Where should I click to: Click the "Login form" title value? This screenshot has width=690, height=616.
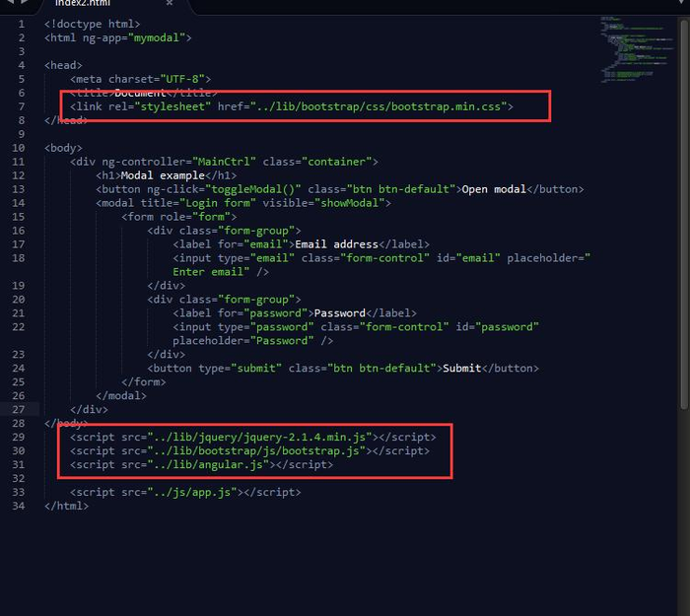coord(218,203)
